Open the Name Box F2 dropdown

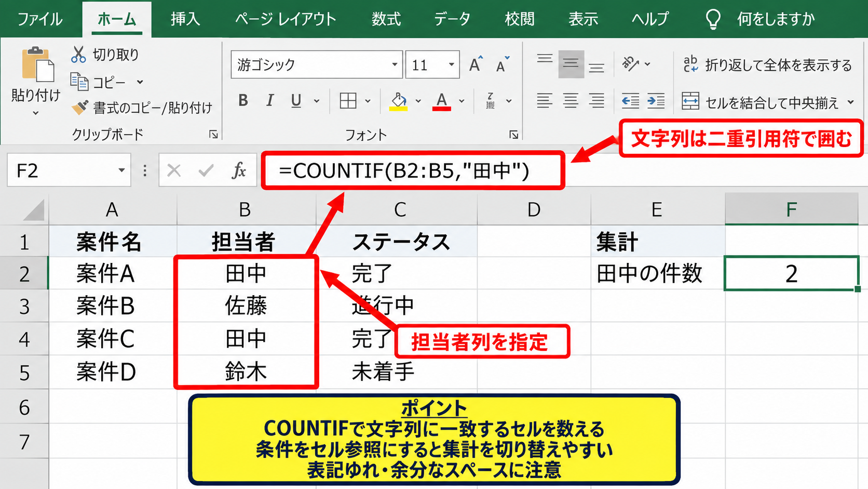click(121, 170)
